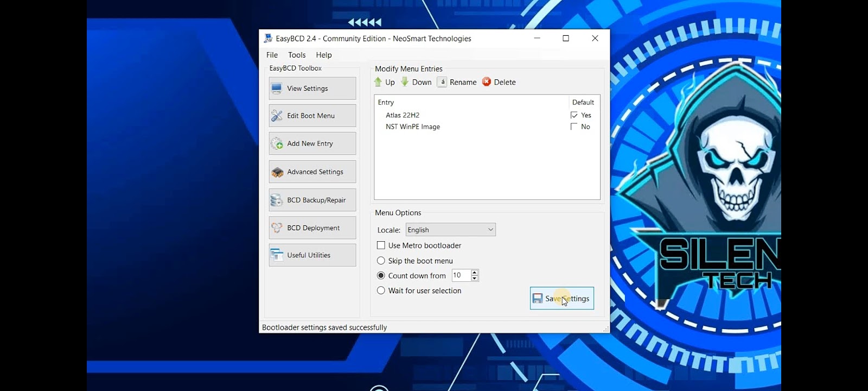Click the 'Bootloader settings saved successfully' status

[x=324, y=327]
